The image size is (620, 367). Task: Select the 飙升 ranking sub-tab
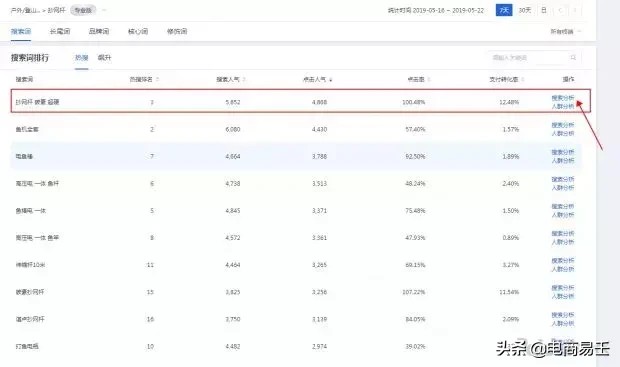pos(104,58)
